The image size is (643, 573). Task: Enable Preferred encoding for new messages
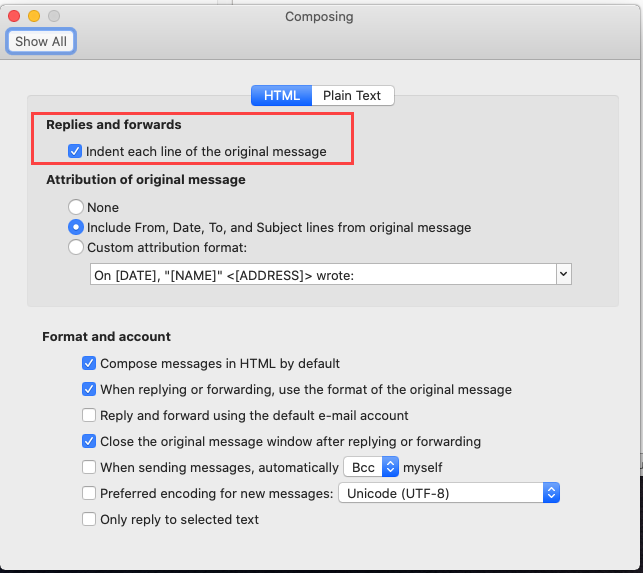89,493
